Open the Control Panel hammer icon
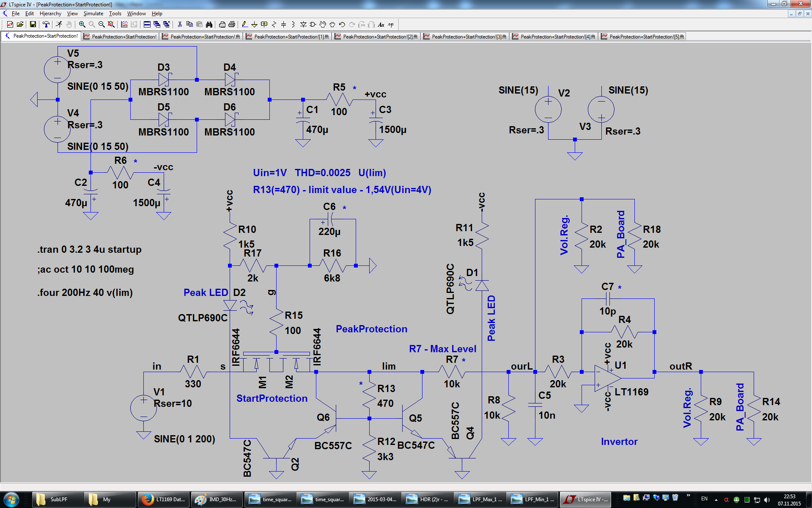Screen dimensions: 812x508 tap(46, 25)
